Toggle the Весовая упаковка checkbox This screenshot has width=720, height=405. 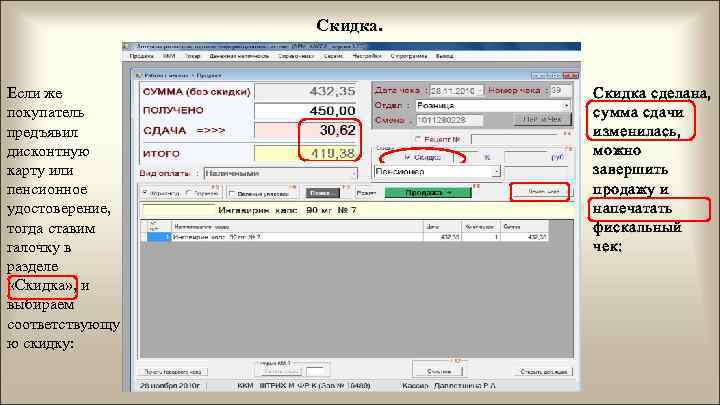coord(232,194)
